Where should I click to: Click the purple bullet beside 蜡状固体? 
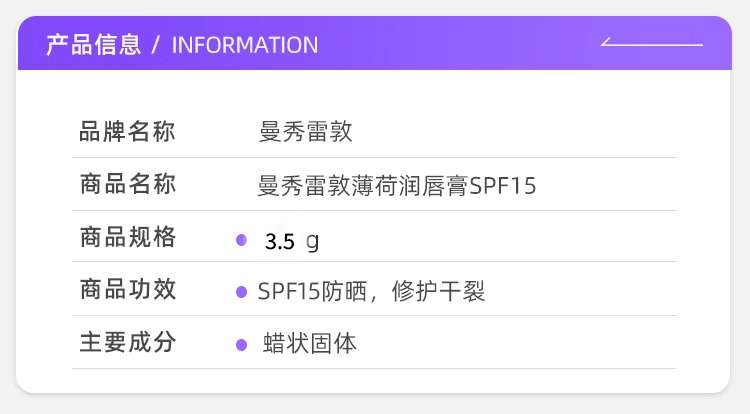click(x=241, y=345)
